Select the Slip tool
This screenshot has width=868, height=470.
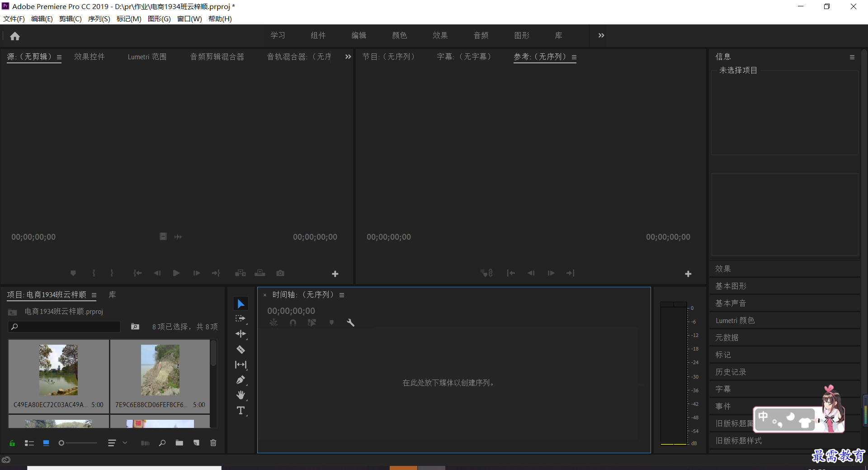(x=241, y=365)
